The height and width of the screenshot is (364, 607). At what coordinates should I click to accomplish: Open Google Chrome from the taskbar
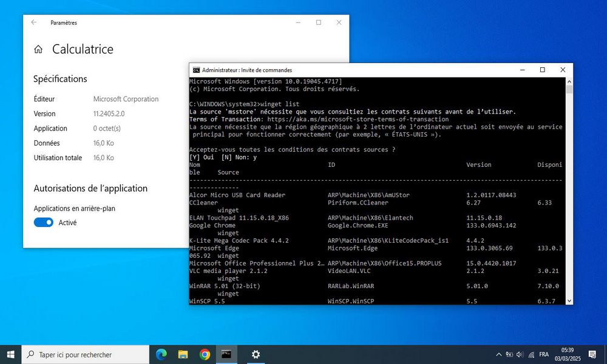click(x=205, y=354)
